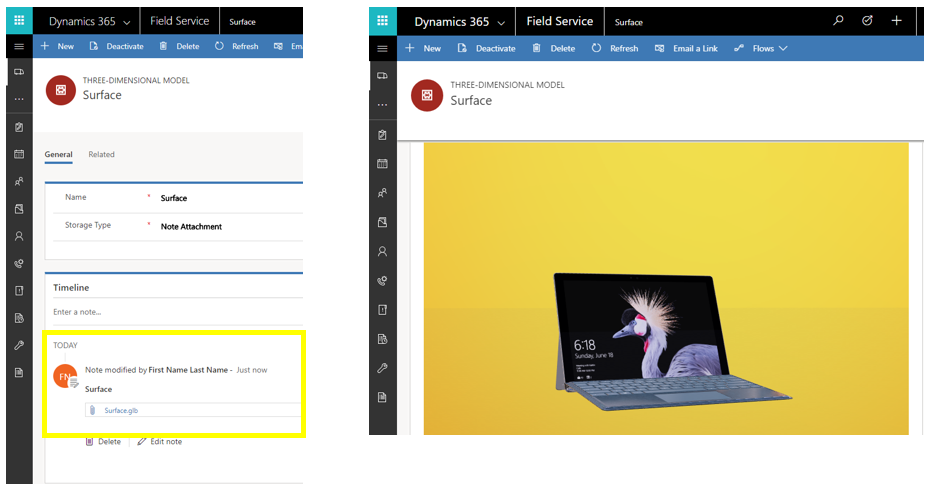Open clipboard sidebar icon in right window
Screen dimensions: 940x490
click(382, 135)
